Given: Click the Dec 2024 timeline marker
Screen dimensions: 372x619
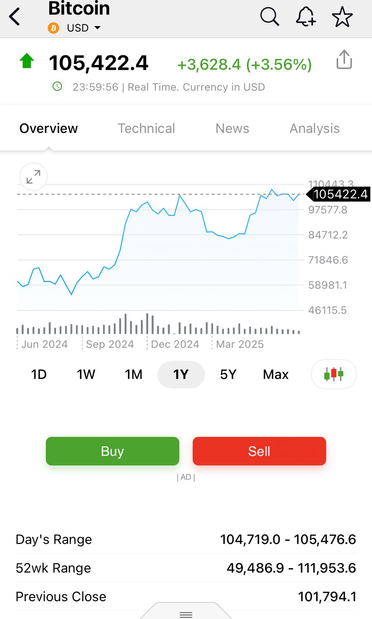Looking at the screenshot, I should [x=175, y=344].
